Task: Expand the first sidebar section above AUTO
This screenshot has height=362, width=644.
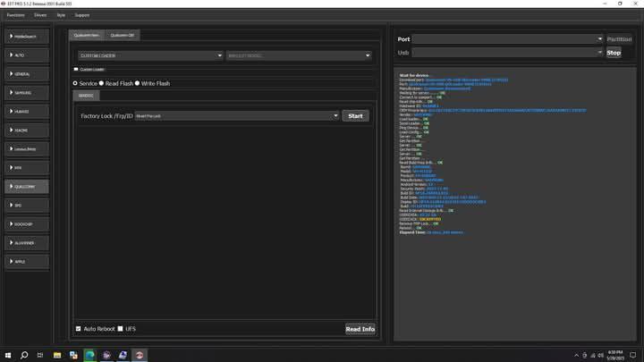Action: [27, 37]
